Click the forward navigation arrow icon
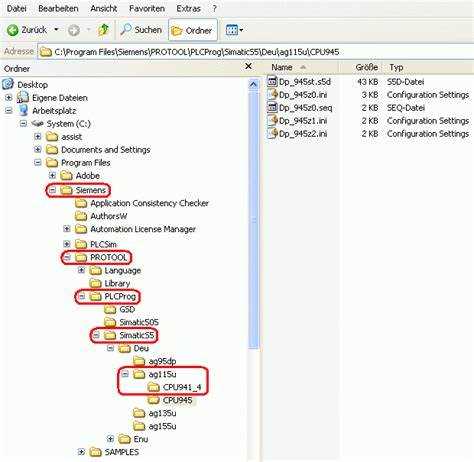The width and height of the screenshot is (474, 462). 74,30
